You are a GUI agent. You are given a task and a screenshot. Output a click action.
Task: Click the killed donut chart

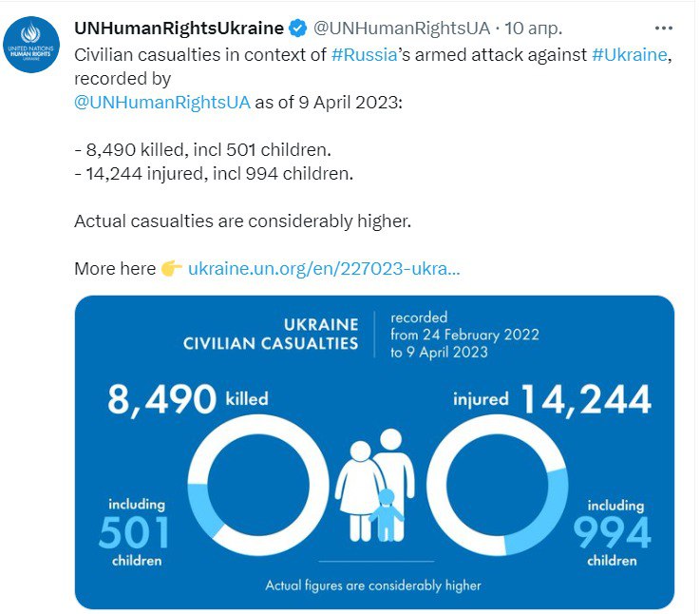(259, 484)
